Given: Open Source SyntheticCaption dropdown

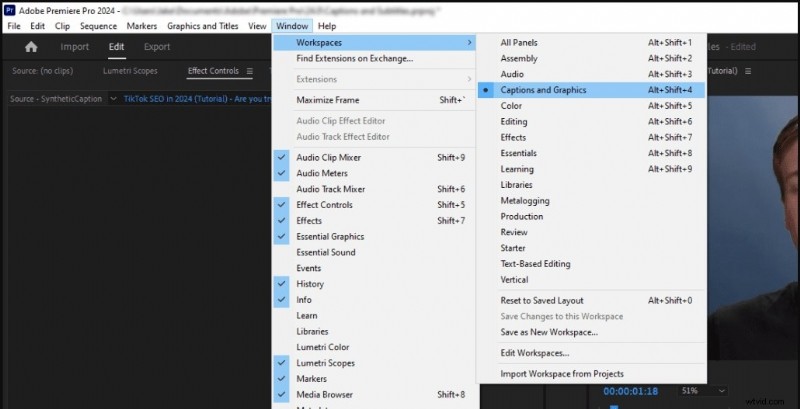Looking at the screenshot, I should tap(113, 99).
